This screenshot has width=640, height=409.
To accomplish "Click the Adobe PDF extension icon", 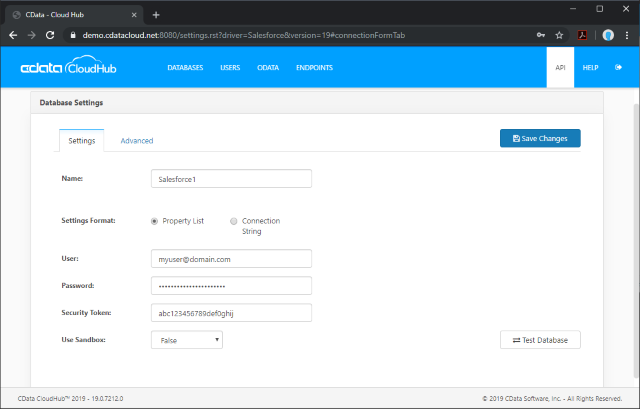I will pyautogui.click(x=582, y=36).
